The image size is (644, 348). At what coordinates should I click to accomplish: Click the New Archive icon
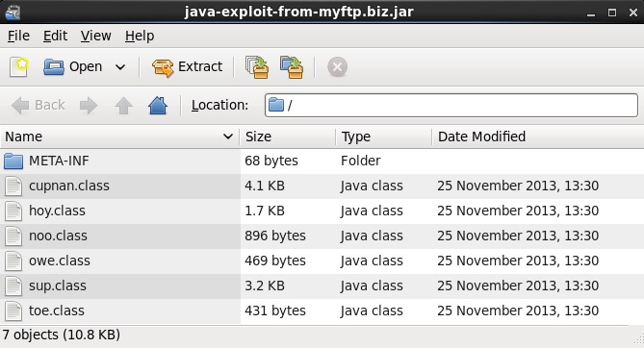pyautogui.click(x=19, y=67)
